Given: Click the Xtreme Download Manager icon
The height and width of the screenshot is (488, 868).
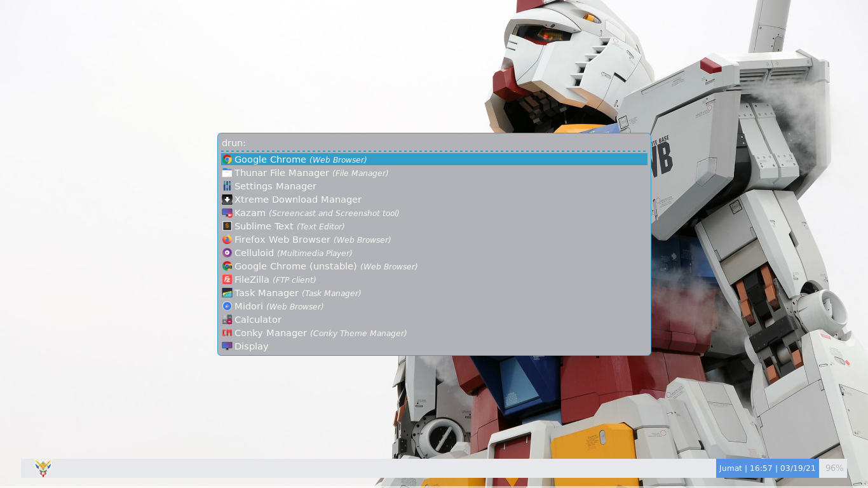Looking at the screenshot, I should [x=227, y=200].
